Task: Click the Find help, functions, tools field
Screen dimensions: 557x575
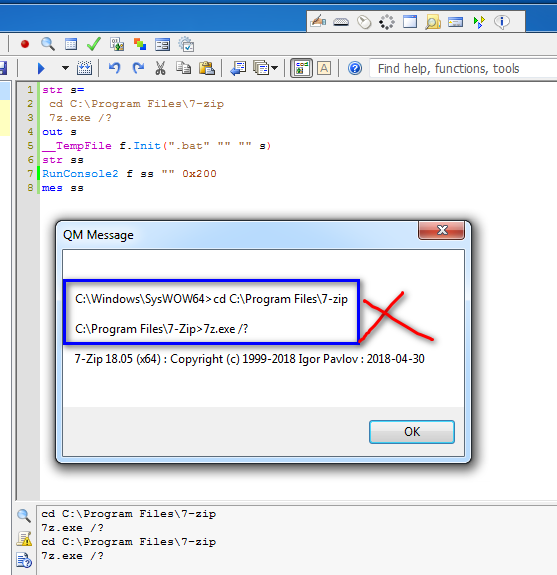Action: (x=464, y=69)
